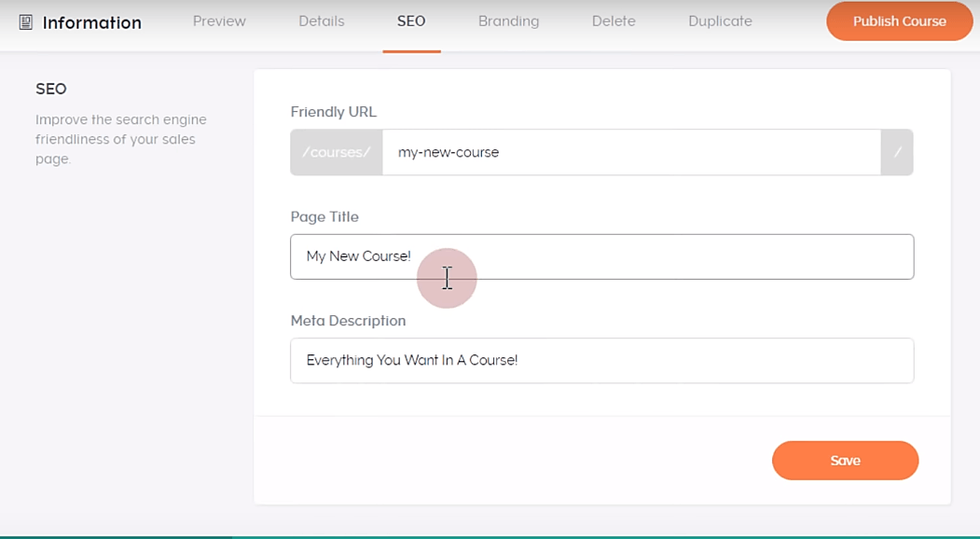Image resolution: width=980 pixels, height=539 pixels.
Task: Click the /courses/ URL prefix box
Action: [x=336, y=152]
